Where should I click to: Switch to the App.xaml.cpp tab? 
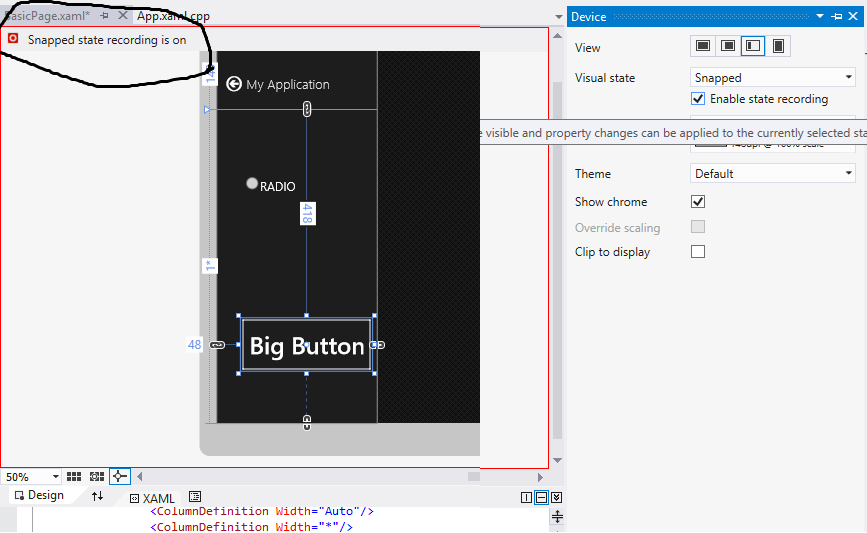pyautogui.click(x=173, y=16)
